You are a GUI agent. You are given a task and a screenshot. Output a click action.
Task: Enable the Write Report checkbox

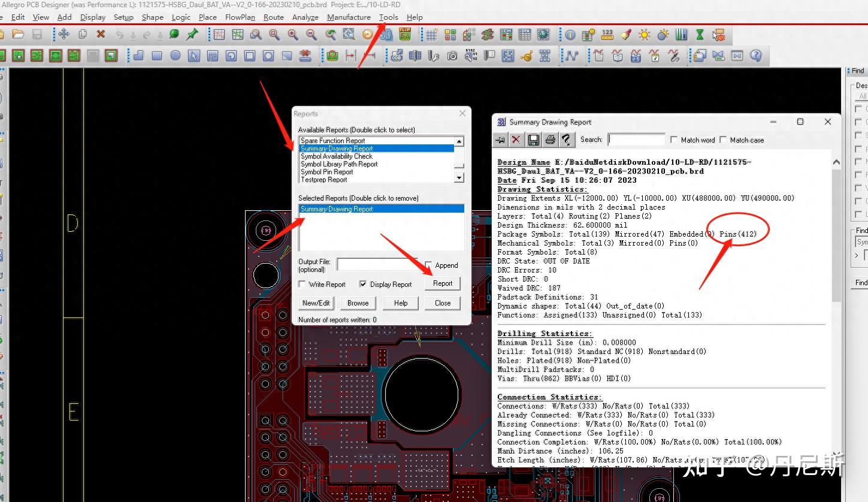pos(302,284)
